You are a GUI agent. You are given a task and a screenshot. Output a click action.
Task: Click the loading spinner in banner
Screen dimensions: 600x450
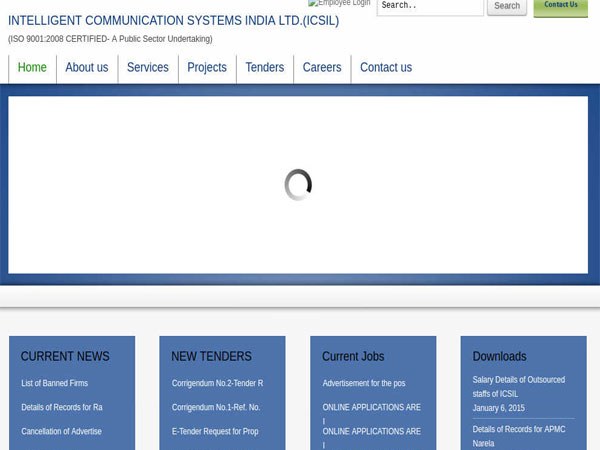tap(298, 185)
